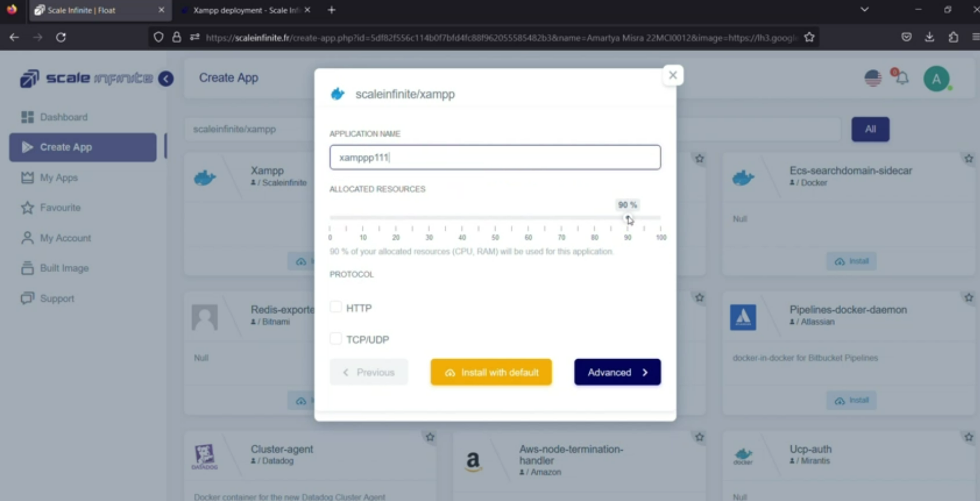This screenshot has height=501, width=980.
Task: Click the My Account person icon
Action: [x=27, y=238]
